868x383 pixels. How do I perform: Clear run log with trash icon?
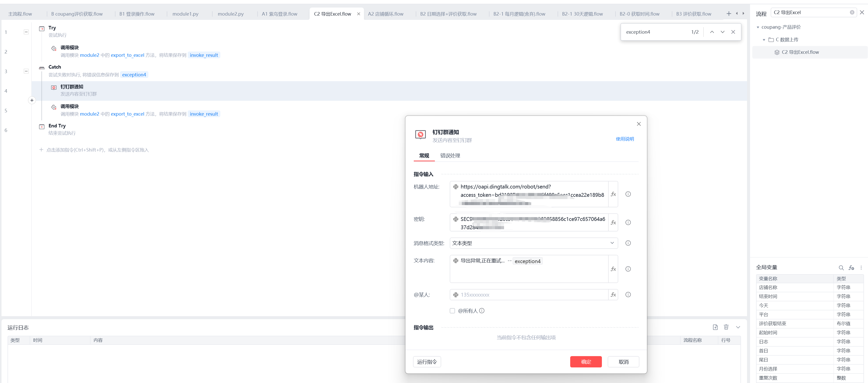click(726, 327)
